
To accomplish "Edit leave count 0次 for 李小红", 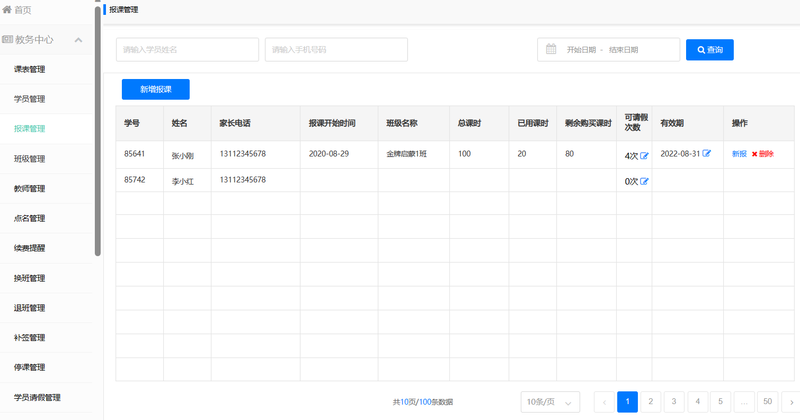I will click(x=644, y=181).
